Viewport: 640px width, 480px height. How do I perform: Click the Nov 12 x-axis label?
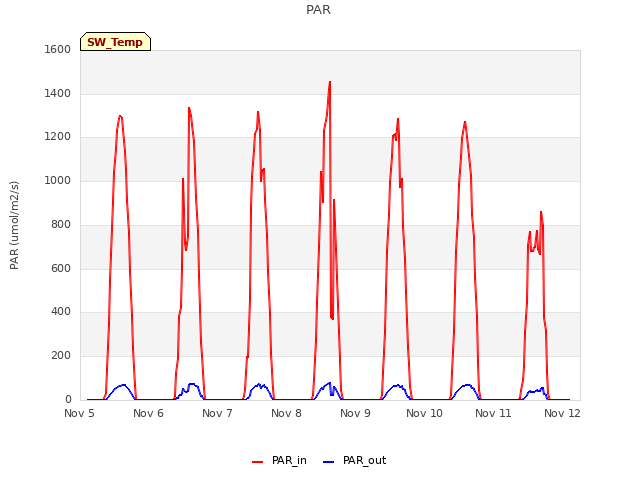(562, 413)
